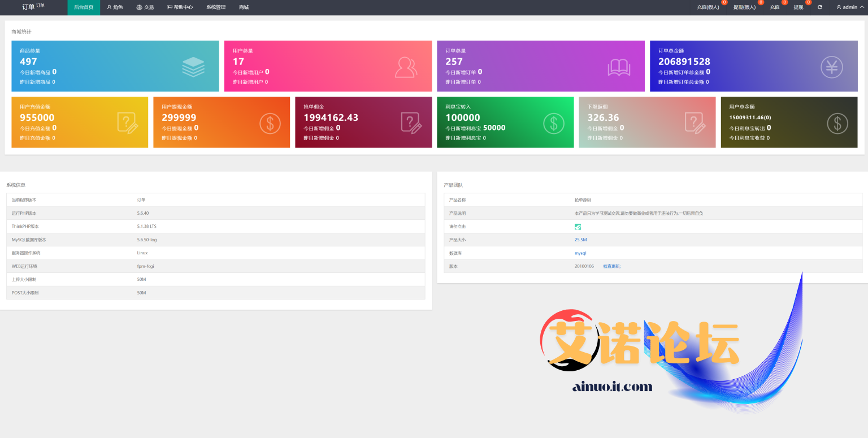Click the 检查更新 link in version row
The width and height of the screenshot is (868, 438).
(611, 266)
